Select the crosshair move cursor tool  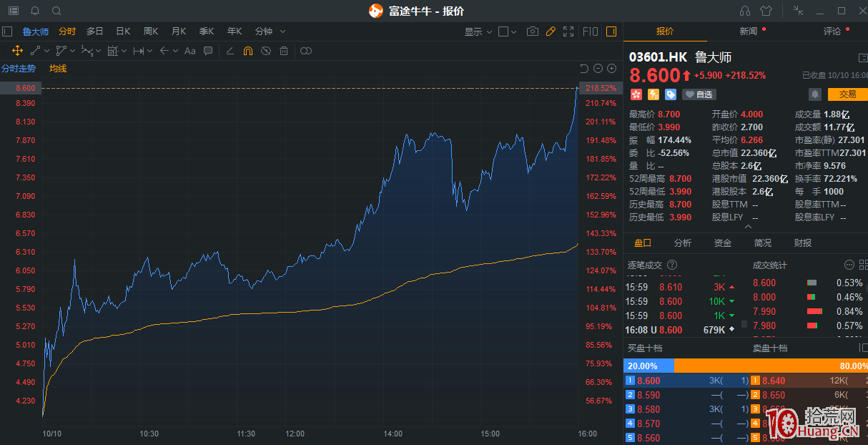click(x=18, y=51)
